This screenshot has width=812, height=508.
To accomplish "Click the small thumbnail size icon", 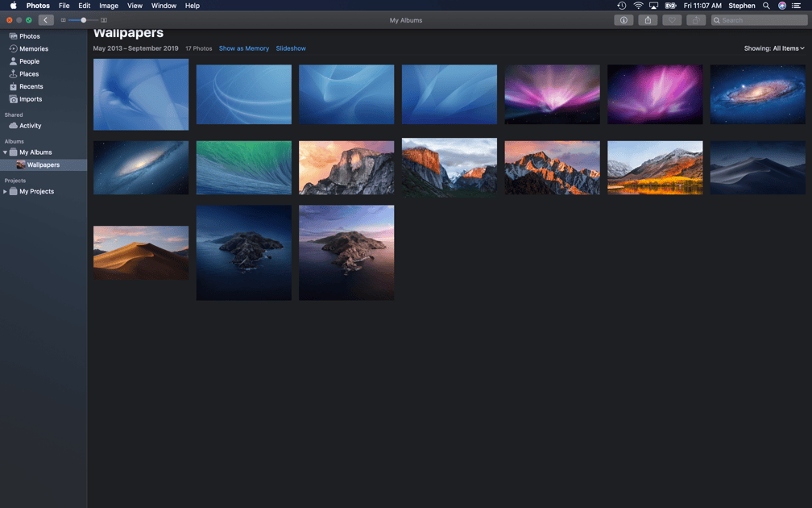I will tap(63, 20).
